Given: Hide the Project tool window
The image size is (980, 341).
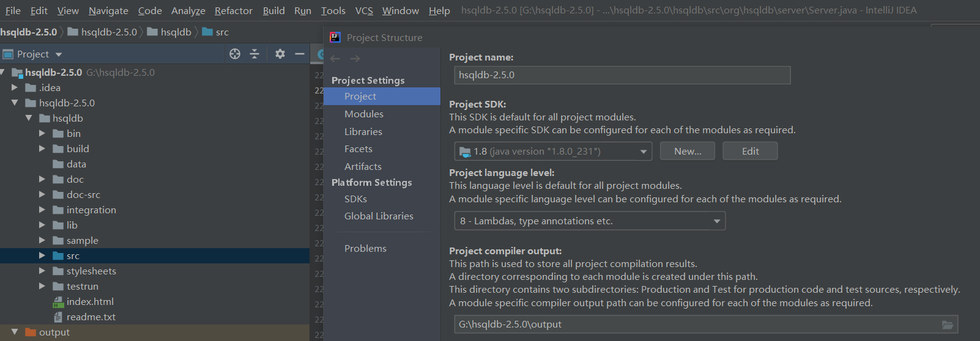Looking at the screenshot, I should point(300,54).
